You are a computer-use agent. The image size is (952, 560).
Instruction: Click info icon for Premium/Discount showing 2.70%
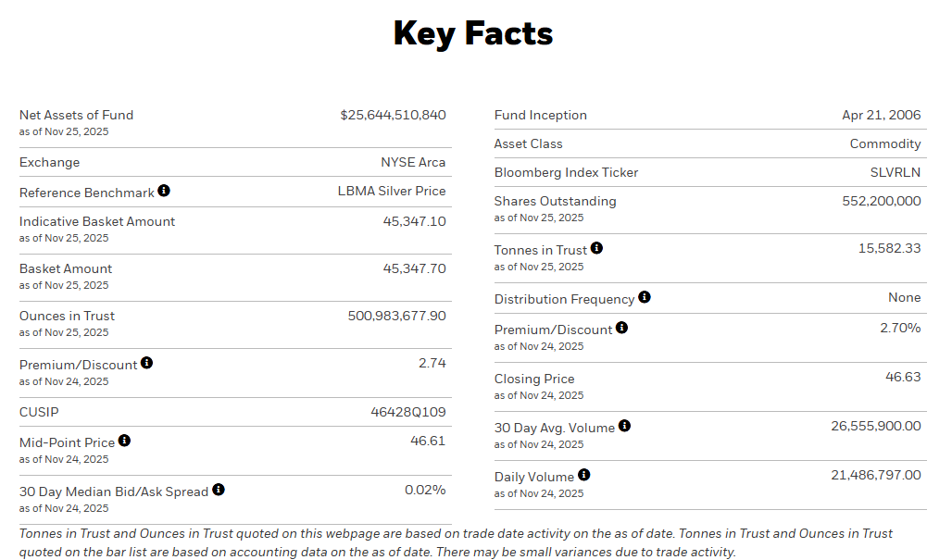pyautogui.click(x=621, y=328)
